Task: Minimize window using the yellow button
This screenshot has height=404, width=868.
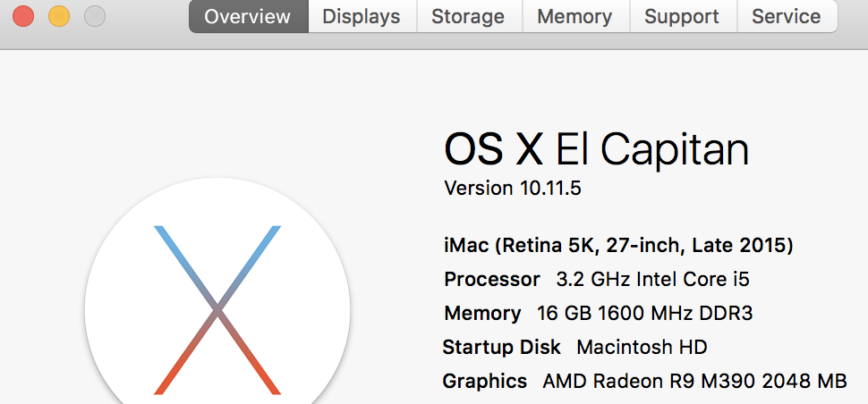Action: pyautogui.click(x=59, y=16)
